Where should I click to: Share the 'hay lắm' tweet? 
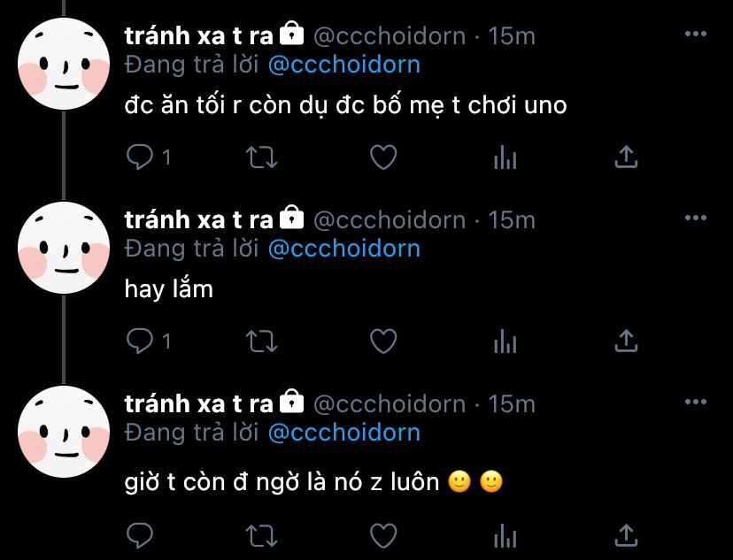pyautogui.click(x=626, y=341)
